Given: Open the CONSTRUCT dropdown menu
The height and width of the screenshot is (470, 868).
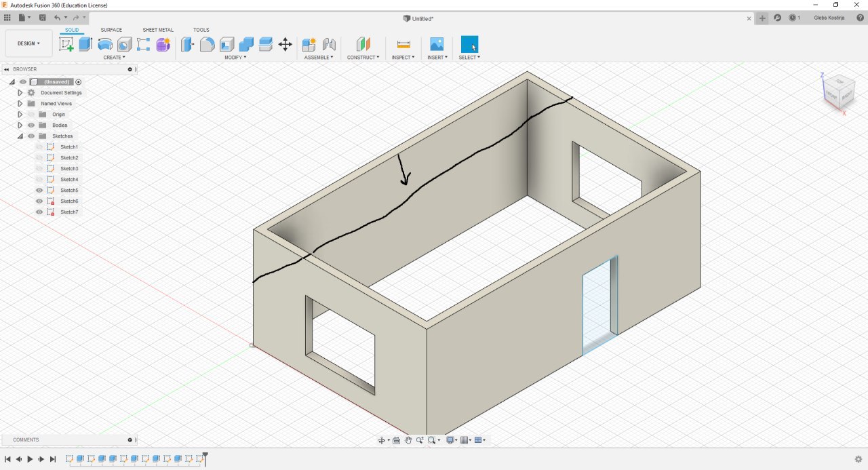Looking at the screenshot, I should coord(363,58).
